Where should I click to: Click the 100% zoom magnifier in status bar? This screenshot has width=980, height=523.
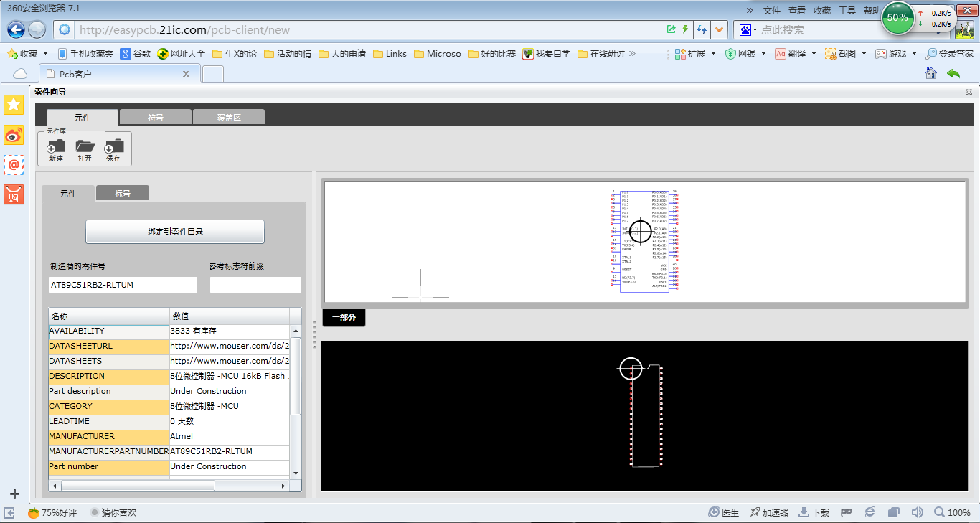952,512
